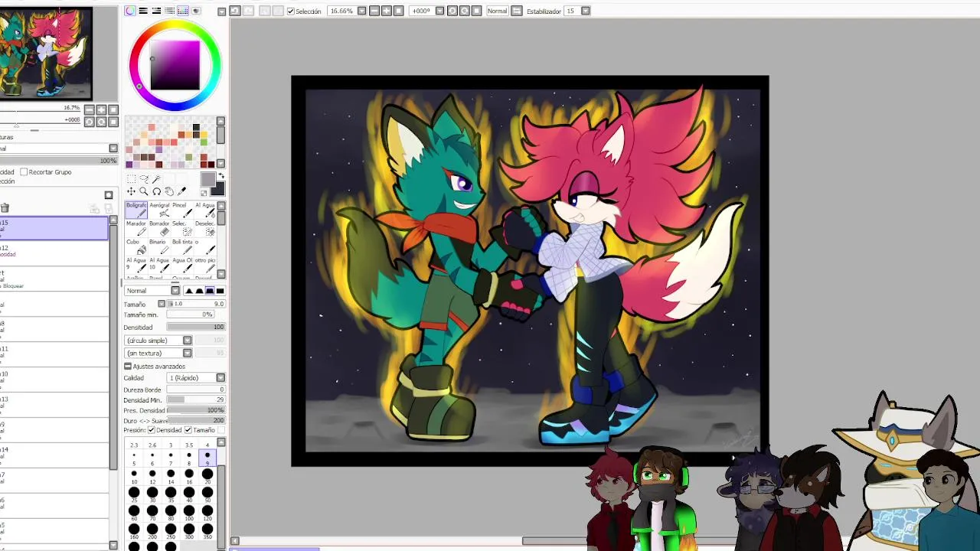Click the foreground gray color swatch

tap(208, 179)
